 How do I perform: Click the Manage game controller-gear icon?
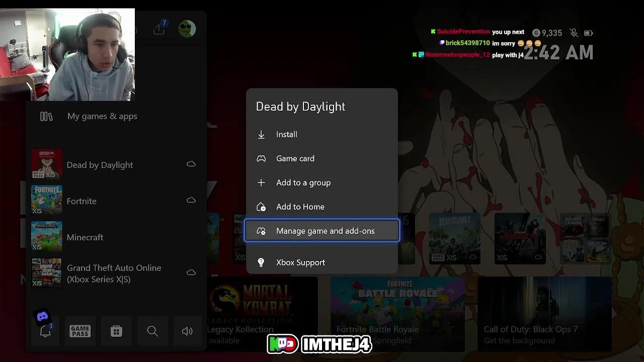[261, 231]
